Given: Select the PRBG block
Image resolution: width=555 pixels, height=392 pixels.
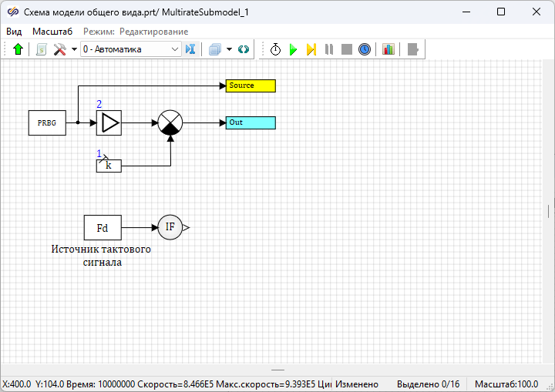Looking at the screenshot, I should 46,122.
